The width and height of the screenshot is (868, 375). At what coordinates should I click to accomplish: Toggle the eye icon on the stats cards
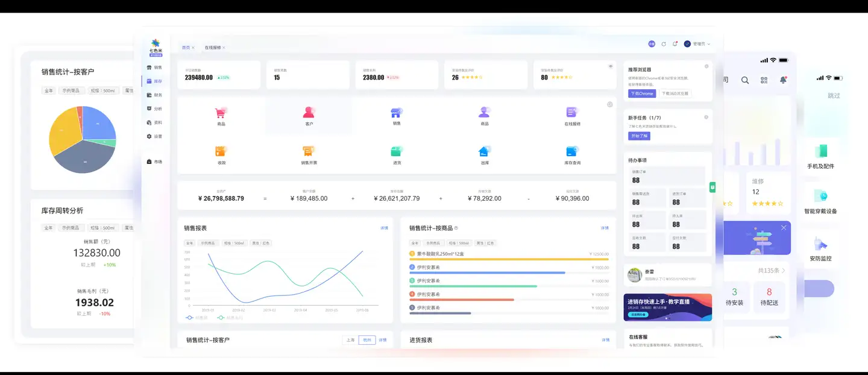(x=611, y=66)
